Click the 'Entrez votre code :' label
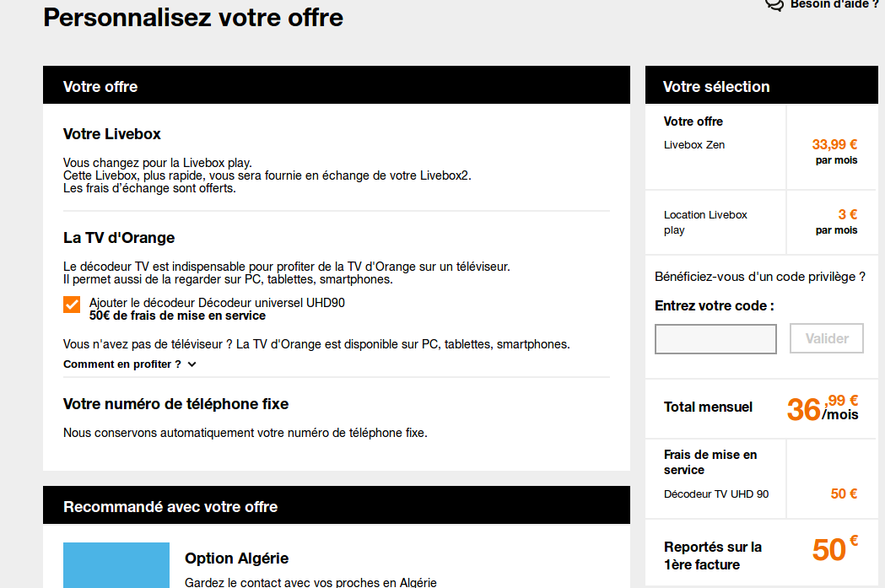The image size is (885, 588). (715, 306)
